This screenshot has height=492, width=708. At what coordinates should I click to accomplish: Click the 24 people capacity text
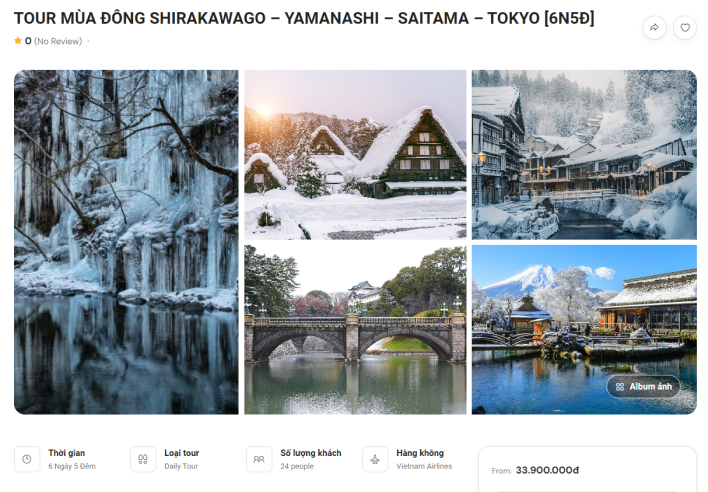(x=297, y=466)
